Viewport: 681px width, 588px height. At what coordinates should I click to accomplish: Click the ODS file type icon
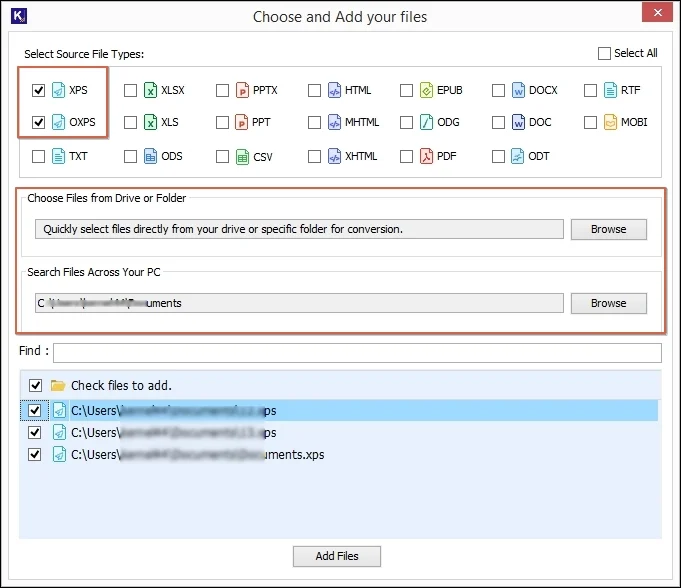pyautogui.click(x=150, y=156)
